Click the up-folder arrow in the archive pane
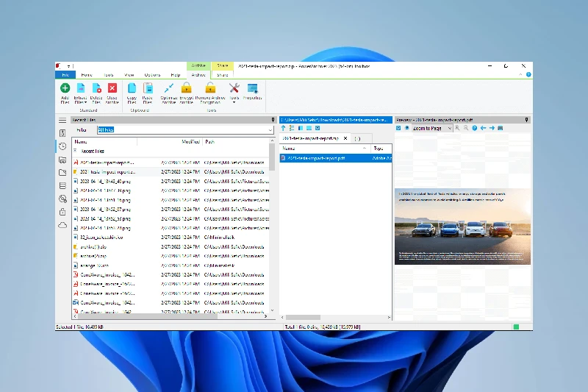 coord(284,128)
